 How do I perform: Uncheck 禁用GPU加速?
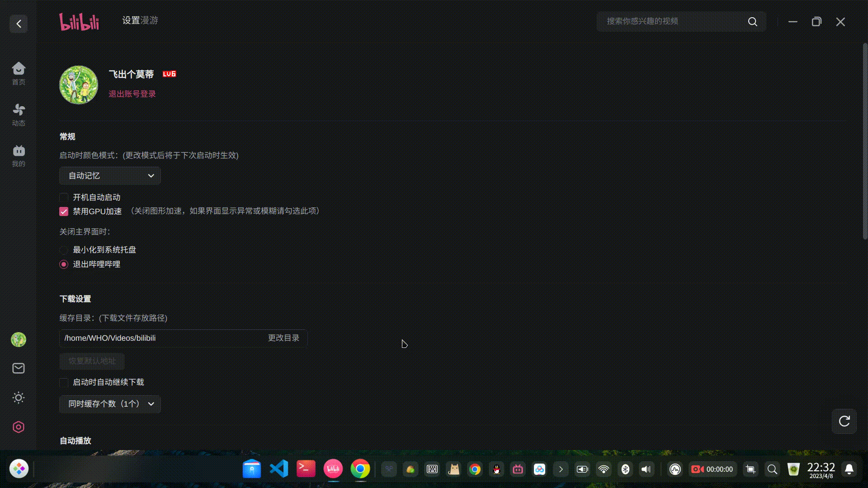(x=63, y=211)
